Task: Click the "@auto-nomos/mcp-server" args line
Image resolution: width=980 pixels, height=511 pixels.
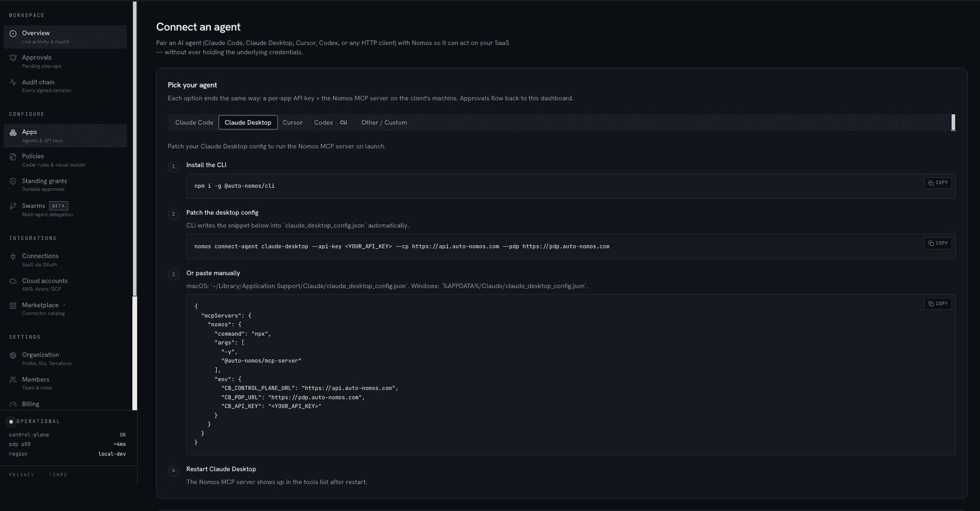Action: [261, 361]
